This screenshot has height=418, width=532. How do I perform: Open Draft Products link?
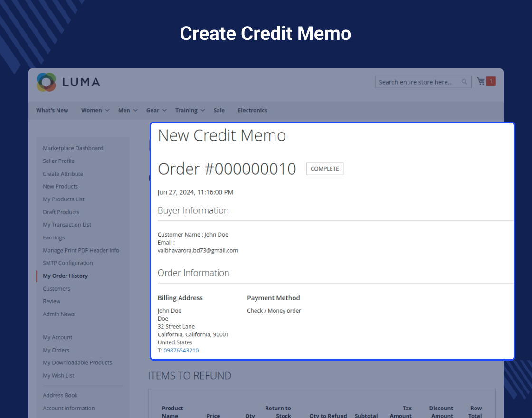(x=61, y=212)
